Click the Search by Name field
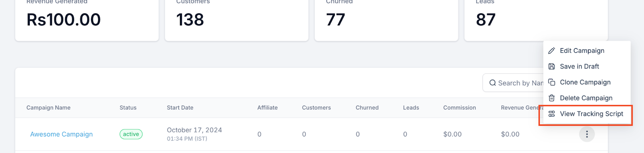644x153 pixels. click(x=514, y=83)
